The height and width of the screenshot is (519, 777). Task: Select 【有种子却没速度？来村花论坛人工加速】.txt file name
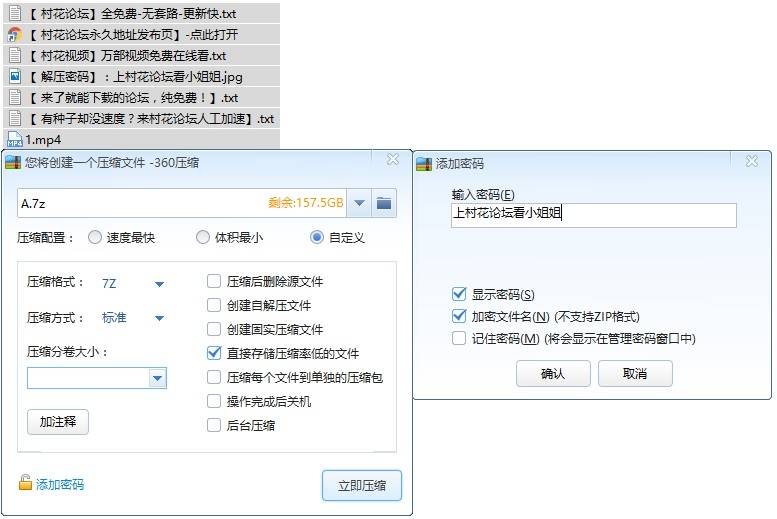[150, 118]
